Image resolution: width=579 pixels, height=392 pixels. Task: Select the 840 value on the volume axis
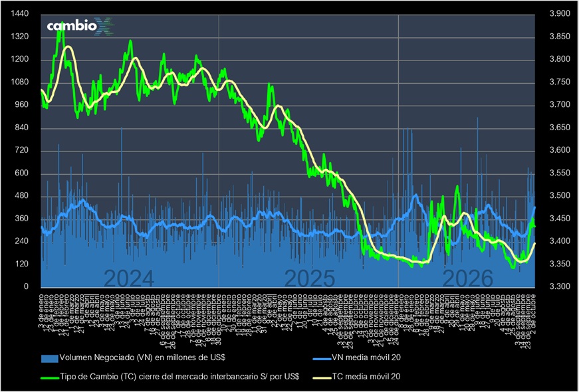click(22, 128)
